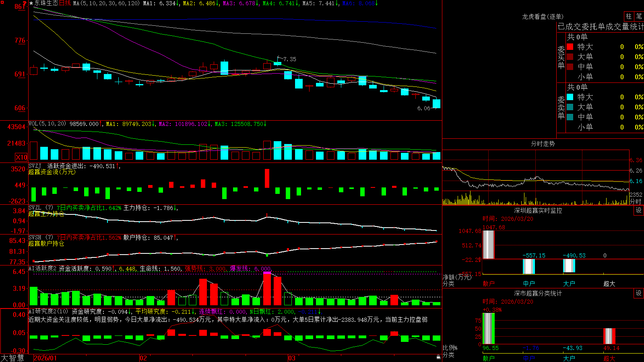Click the 龙虎看盘(逐单) panel title
The width and height of the screenshot is (644, 362).
pos(543,16)
